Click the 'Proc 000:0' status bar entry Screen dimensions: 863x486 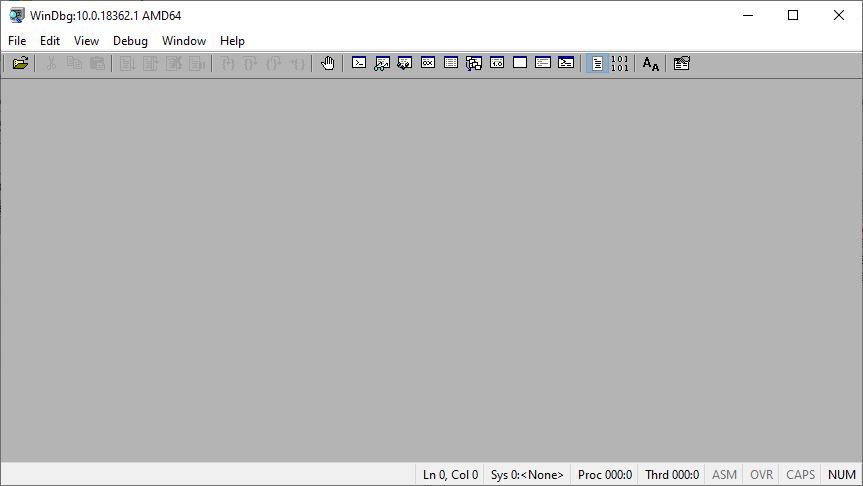click(605, 474)
